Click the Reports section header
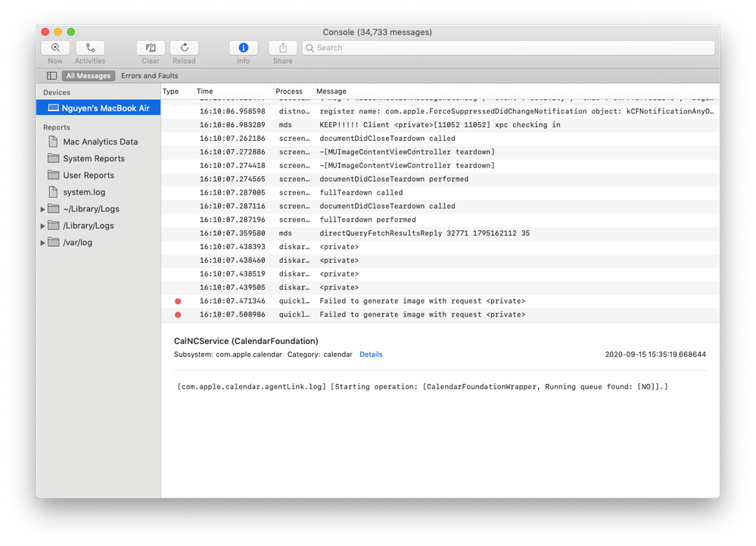The height and width of the screenshot is (546, 756). (57, 127)
